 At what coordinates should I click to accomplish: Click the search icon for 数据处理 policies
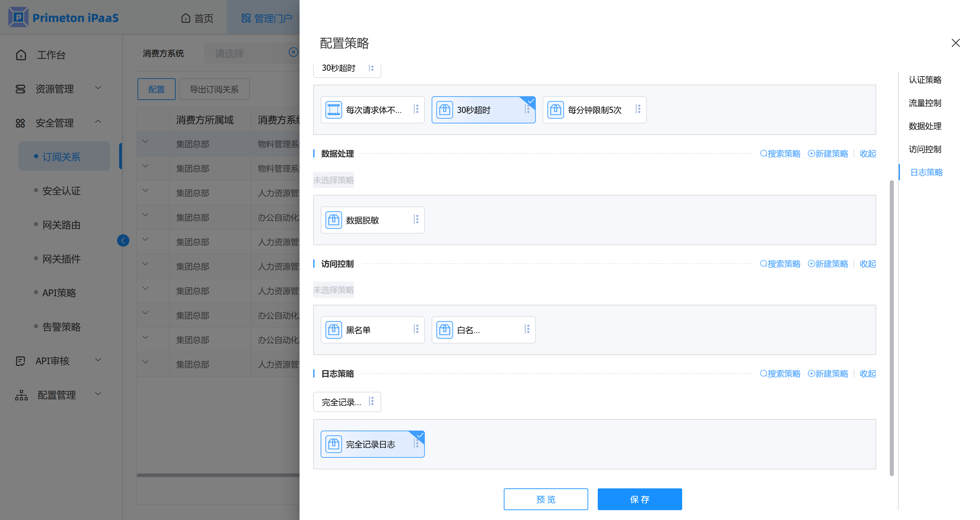[763, 154]
